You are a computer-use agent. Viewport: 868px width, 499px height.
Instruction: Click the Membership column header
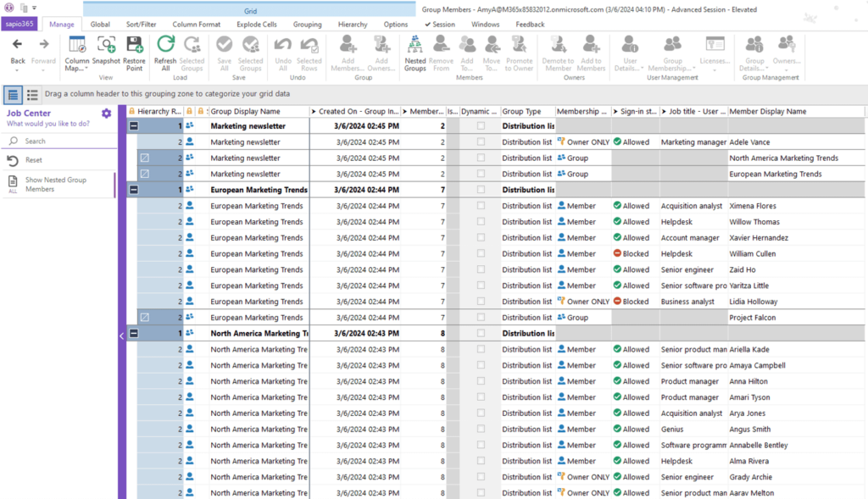pos(582,111)
